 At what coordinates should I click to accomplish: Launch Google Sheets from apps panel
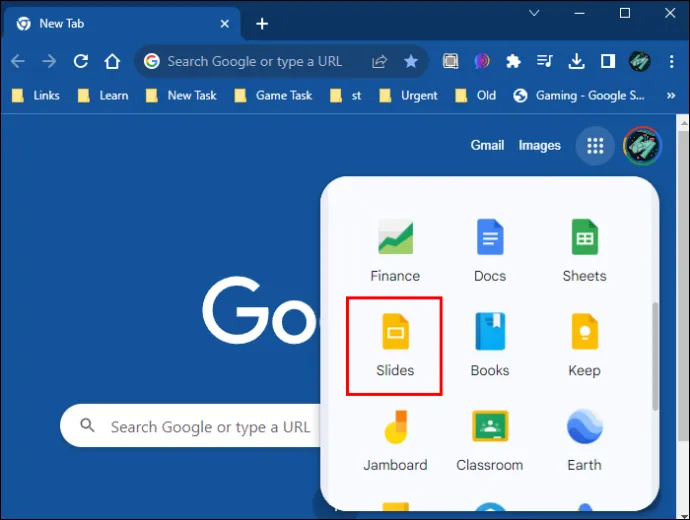pyautogui.click(x=584, y=251)
